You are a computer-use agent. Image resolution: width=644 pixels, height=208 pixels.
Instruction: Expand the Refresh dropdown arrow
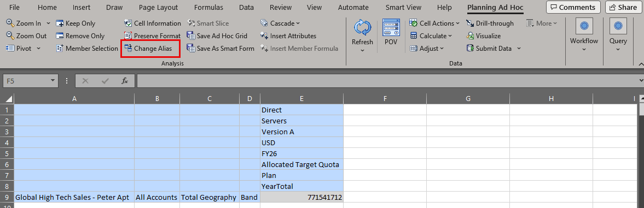point(362,50)
